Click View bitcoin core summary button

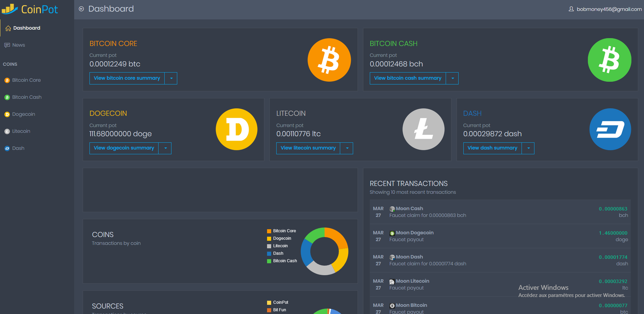pos(127,78)
